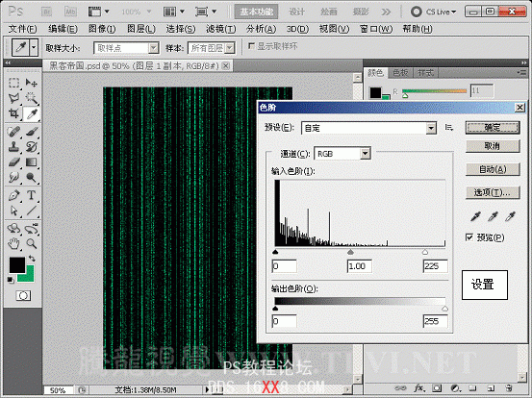
Task: Select the Path Selection tool
Action: 13,211
